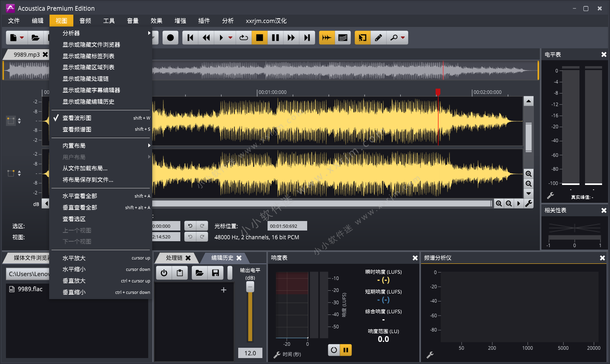The height and width of the screenshot is (364, 610).
Task: Zoom in vertically on the waveform
Action: click(x=528, y=174)
